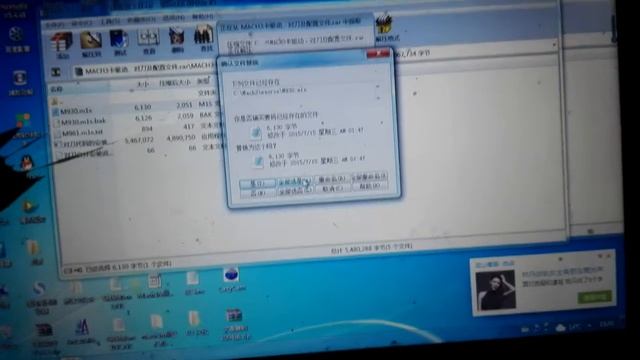Open the Help (帮助) menu in WinRAR
The width and height of the screenshot is (640, 360).
point(203,17)
